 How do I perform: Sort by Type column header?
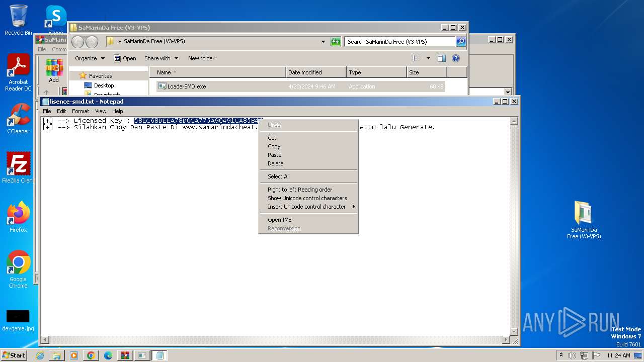(376, 72)
